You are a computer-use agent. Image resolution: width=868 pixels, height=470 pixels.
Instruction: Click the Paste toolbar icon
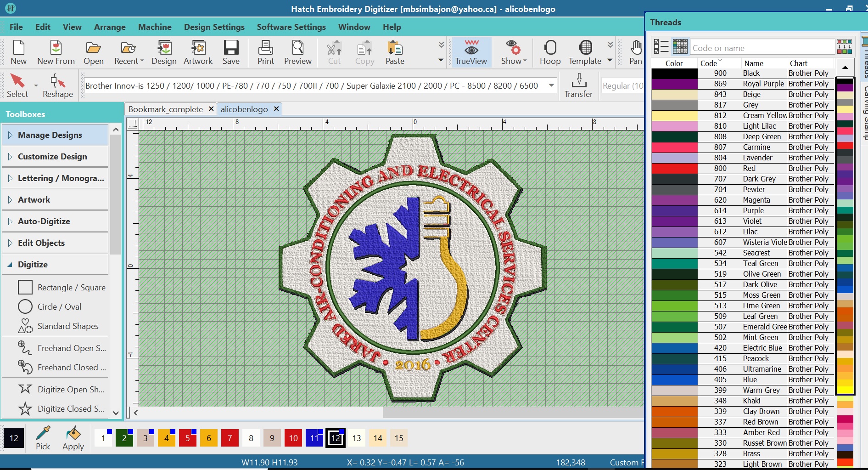[395, 52]
